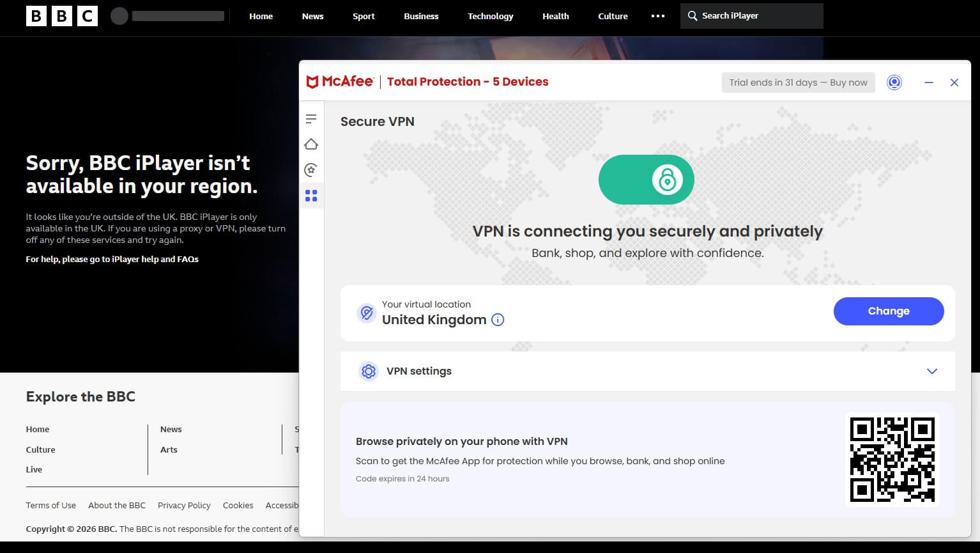Image resolution: width=980 pixels, height=553 pixels.
Task: Click Home link under Explore the BBC
Action: click(x=38, y=429)
